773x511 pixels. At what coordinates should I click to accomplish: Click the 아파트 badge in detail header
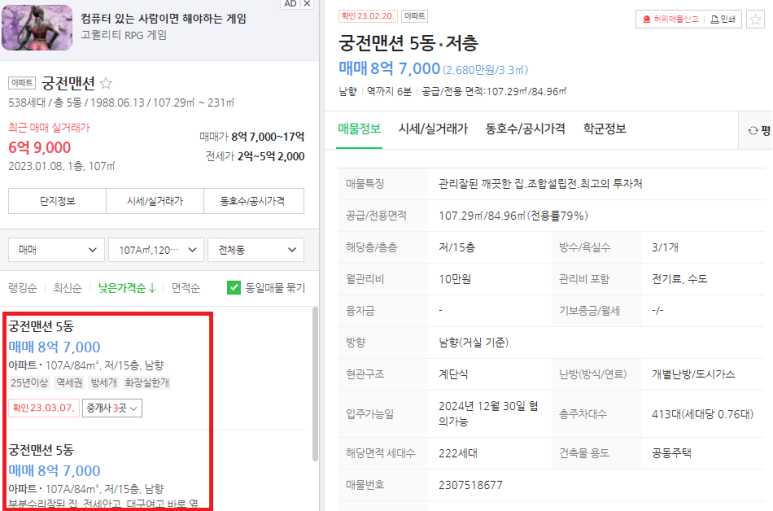pos(414,16)
